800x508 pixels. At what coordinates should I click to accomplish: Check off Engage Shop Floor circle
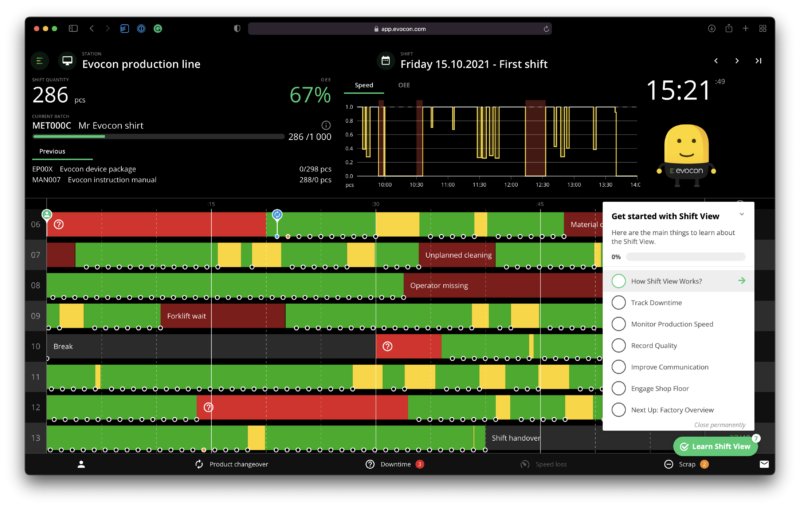(618, 388)
